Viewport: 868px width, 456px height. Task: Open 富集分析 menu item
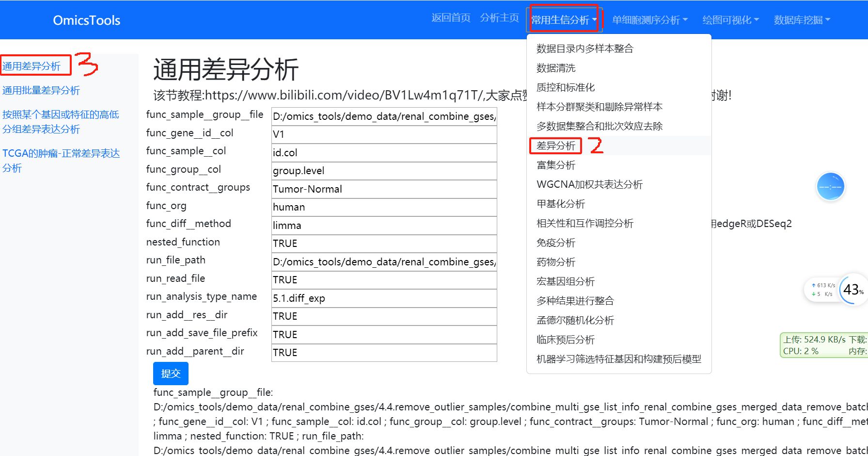tap(619, 165)
